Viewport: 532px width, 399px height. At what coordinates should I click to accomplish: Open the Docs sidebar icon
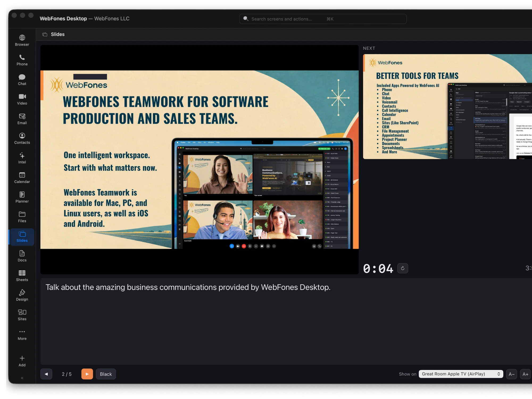pos(22,256)
